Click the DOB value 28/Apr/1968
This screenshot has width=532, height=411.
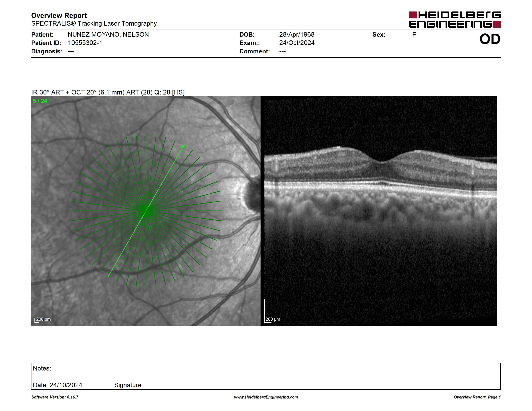(297, 35)
